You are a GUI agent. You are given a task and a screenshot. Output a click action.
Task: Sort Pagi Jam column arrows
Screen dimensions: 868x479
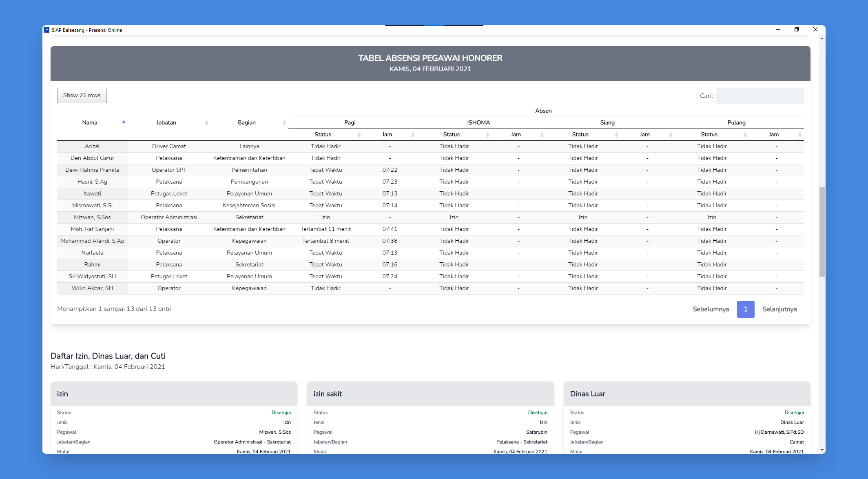[x=413, y=135]
